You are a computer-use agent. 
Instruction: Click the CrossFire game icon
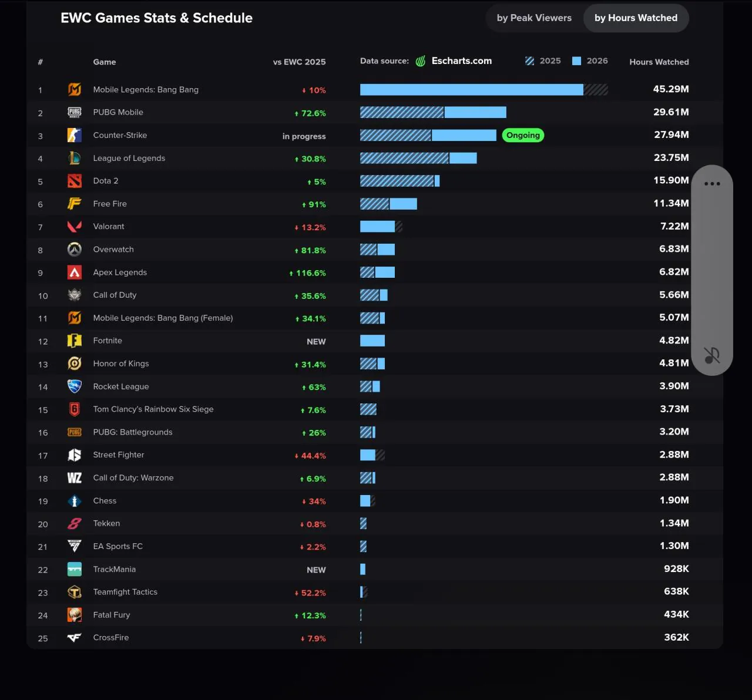click(75, 638)
